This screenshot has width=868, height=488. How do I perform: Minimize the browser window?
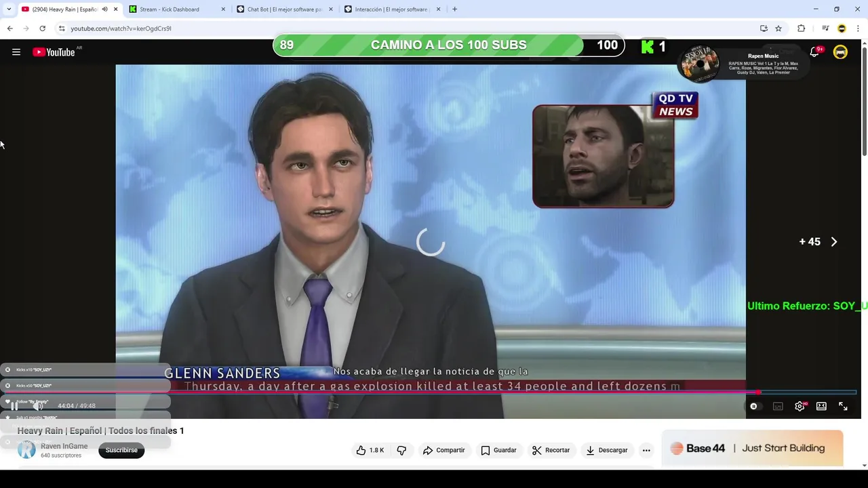[816, 9]
